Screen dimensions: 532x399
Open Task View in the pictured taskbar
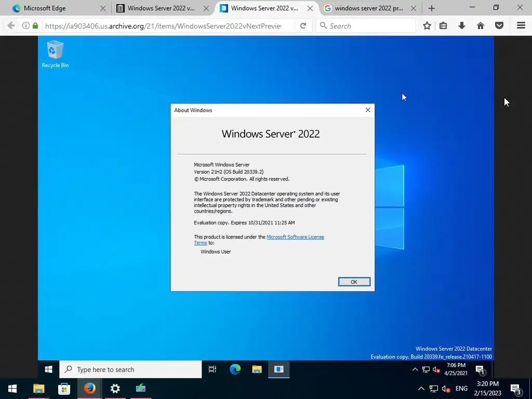pyautogui.click(x=212, y=369)
